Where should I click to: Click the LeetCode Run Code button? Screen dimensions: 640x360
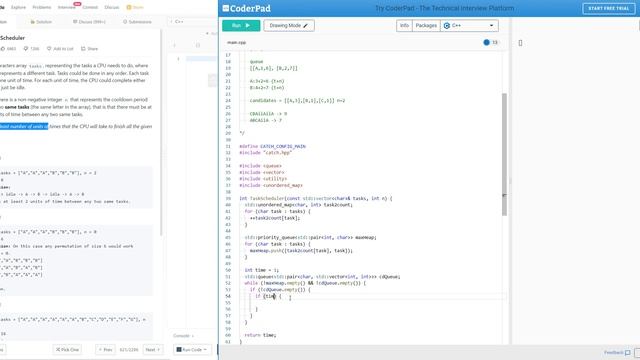[x=191, y=350]
